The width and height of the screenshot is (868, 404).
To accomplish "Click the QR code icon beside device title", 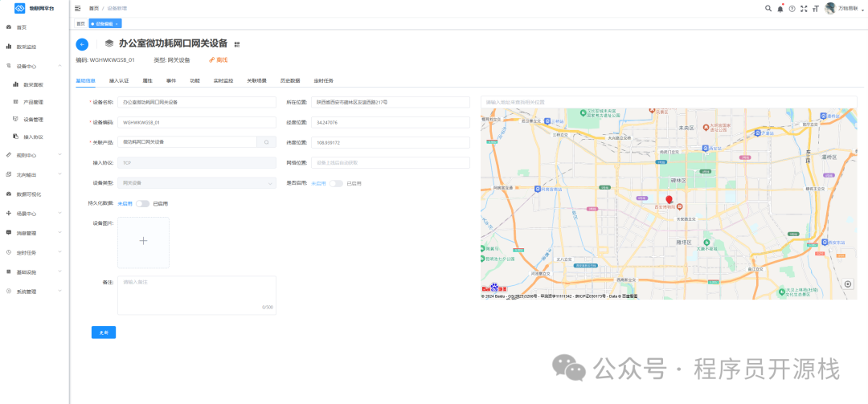I will 237,44.
